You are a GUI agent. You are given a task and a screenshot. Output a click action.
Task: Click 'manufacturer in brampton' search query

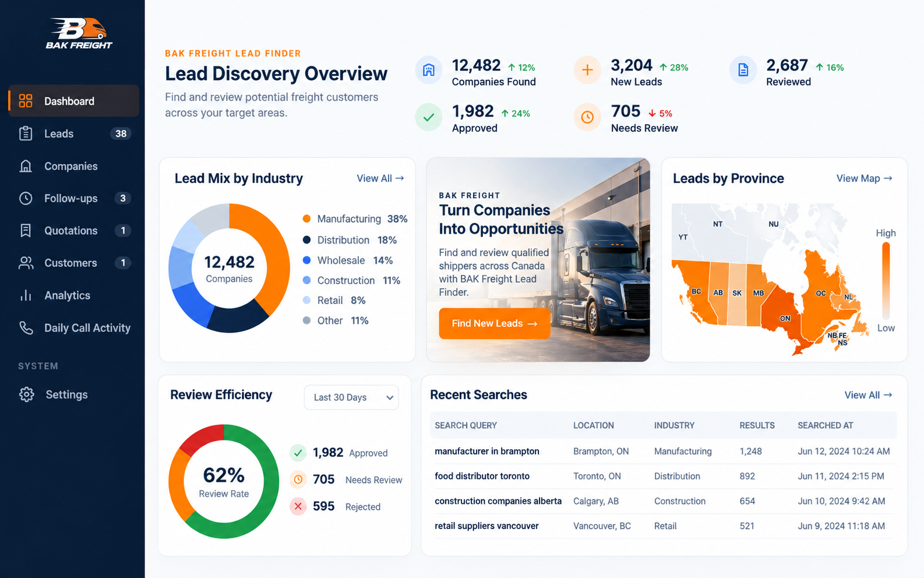click(487, 452)
